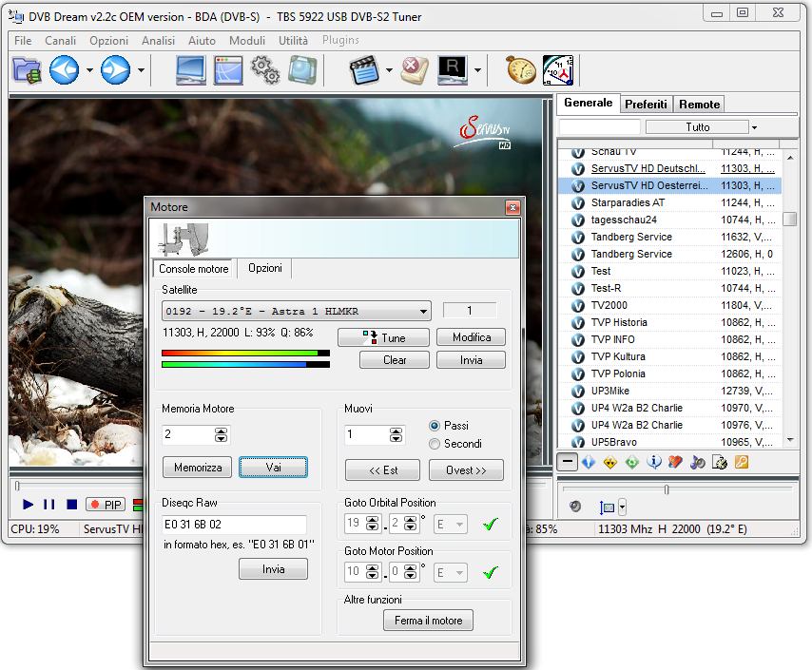Click the Pause playback button
The width and height of the screenshot is (812, 670).
49,505
